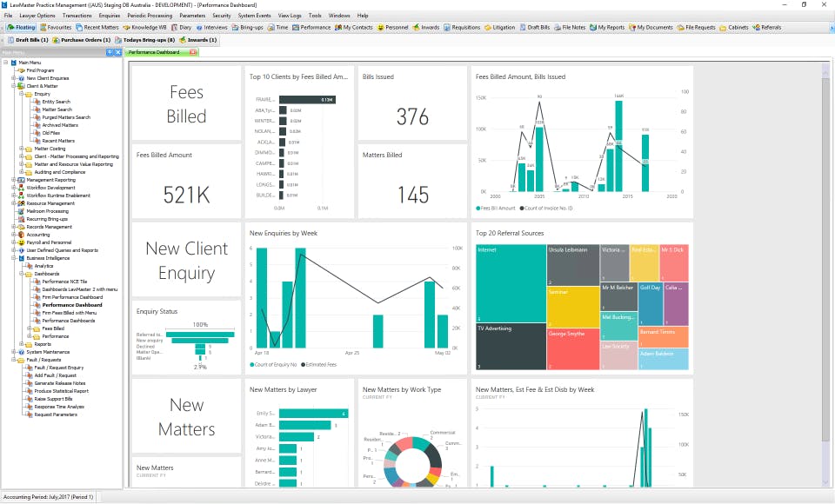This screenshot has height=504, width=835.
Task: Open the Litigation toolbar shortcut
Action: click(499, 27)
